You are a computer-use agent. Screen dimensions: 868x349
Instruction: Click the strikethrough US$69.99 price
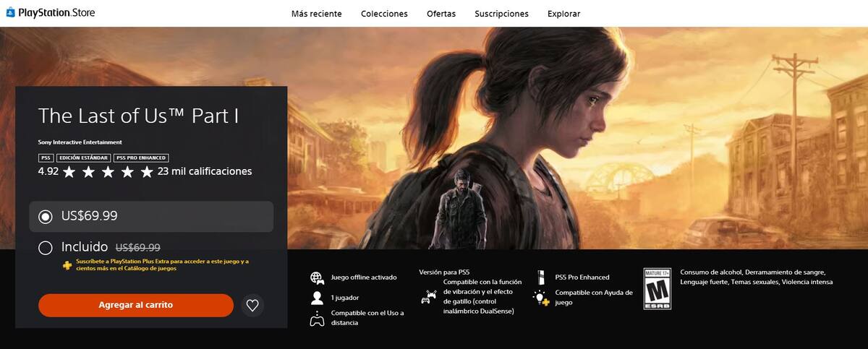[x=138, y=247]
